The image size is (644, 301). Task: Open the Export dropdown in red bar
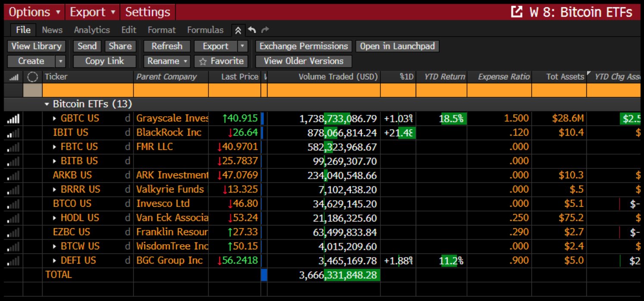coord(93,12)
